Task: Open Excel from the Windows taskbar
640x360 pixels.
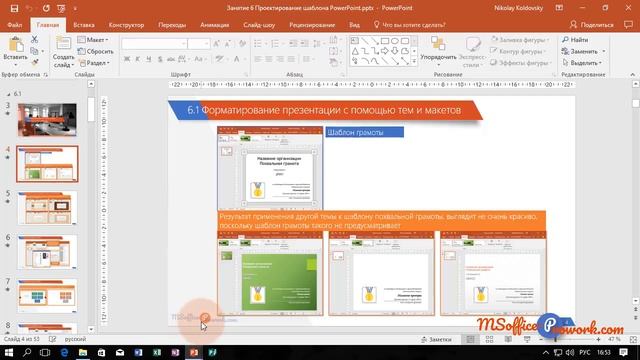Action: (157, 352)
